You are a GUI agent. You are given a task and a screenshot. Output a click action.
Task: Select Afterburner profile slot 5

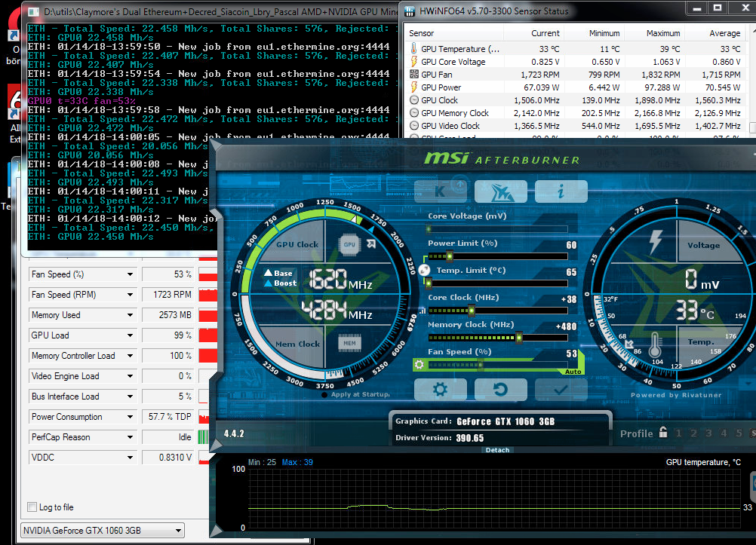point(739,433)
